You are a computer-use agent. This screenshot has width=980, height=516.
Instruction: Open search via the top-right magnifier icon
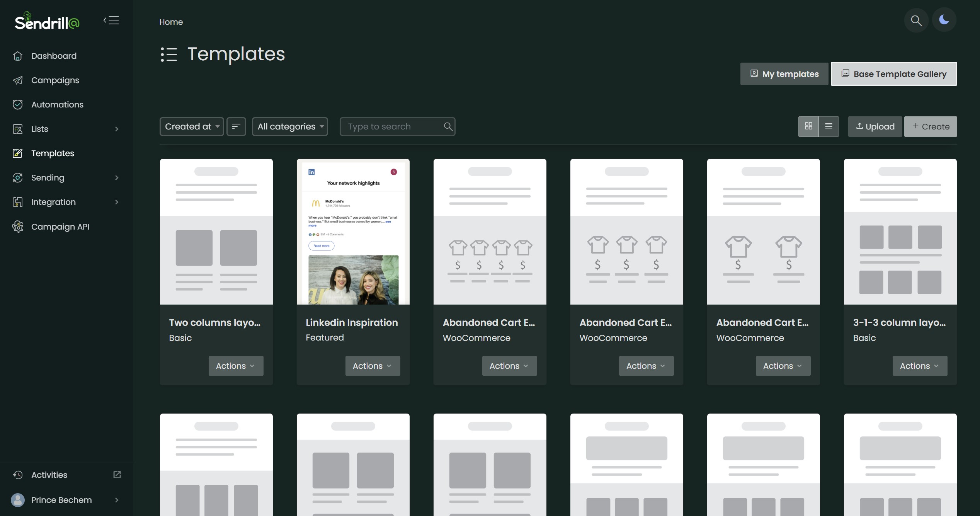click(916, 20)
